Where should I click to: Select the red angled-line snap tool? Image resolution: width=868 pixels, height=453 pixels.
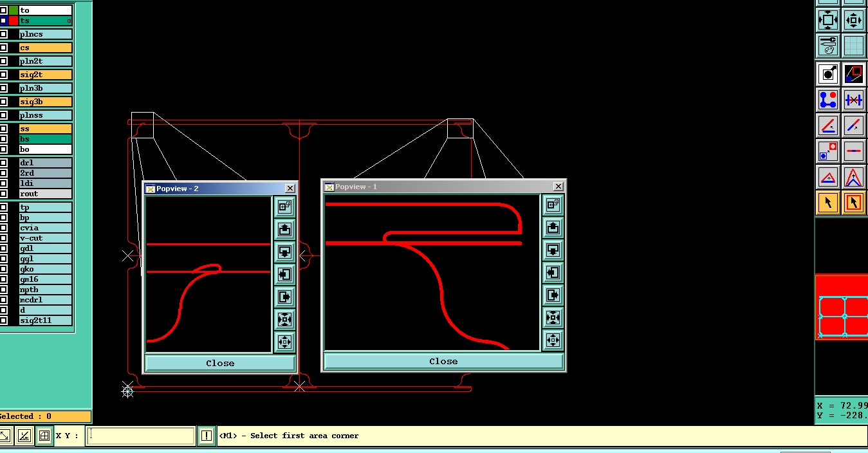[828, 125]
